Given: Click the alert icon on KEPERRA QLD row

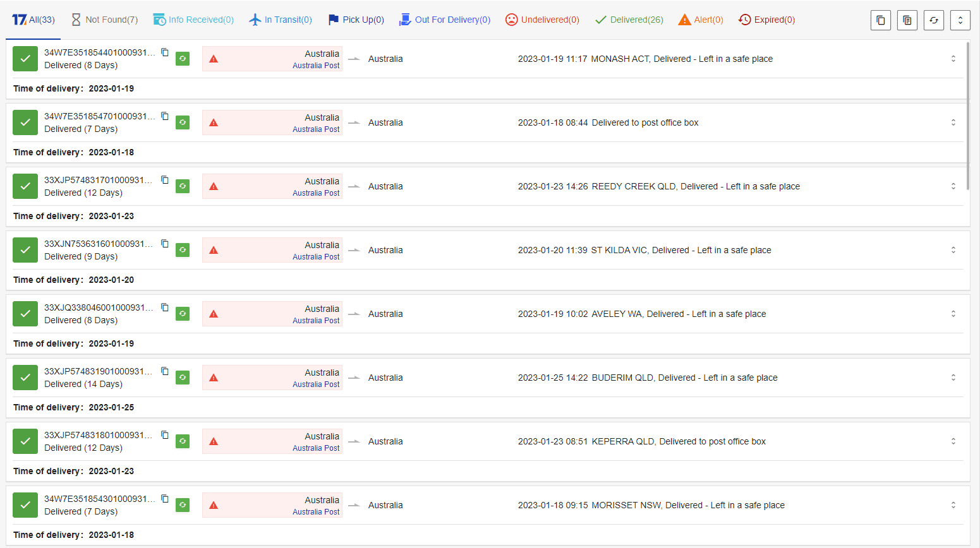Looking at the screenshot, I should tap(214, 441).
